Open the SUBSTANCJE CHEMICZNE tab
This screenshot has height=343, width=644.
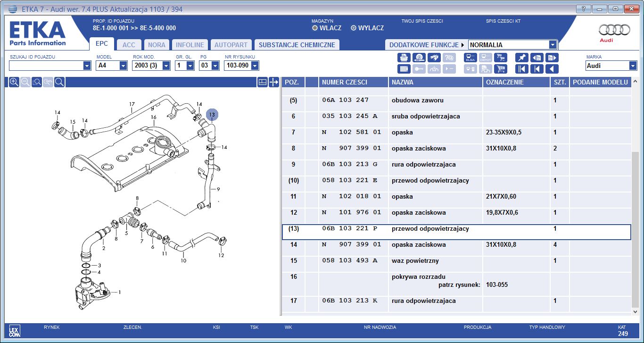click(x=297, y=45)
